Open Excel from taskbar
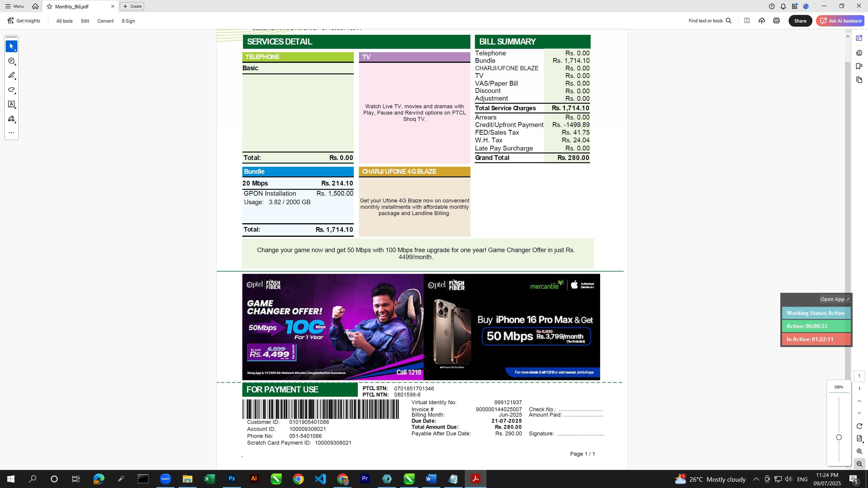This screenshot has height=488, width=868. click(x=210, y=479)
